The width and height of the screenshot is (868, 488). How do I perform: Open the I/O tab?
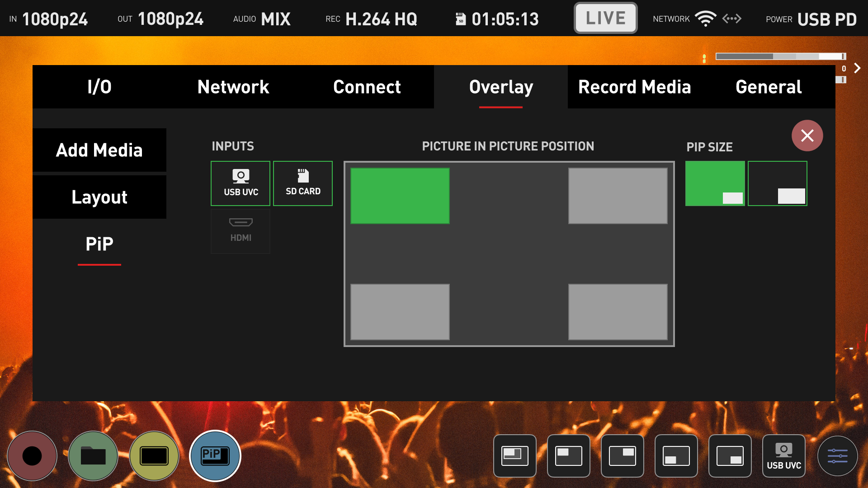[99, 87]
